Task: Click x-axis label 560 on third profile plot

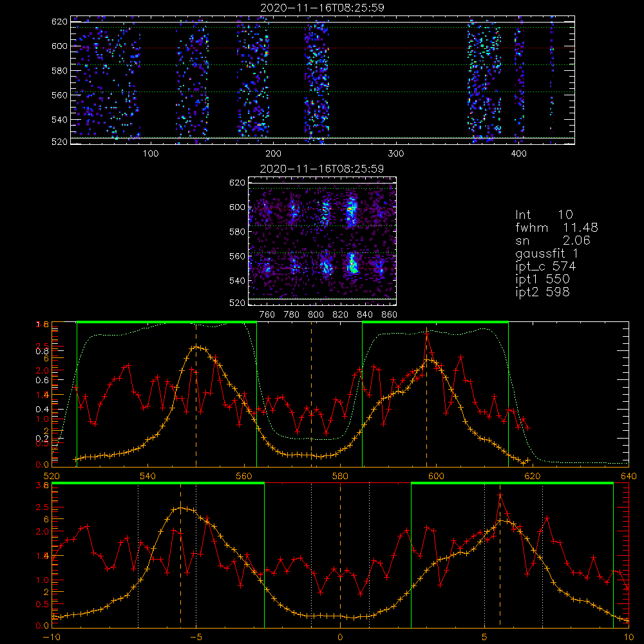Action: (244, 477)
